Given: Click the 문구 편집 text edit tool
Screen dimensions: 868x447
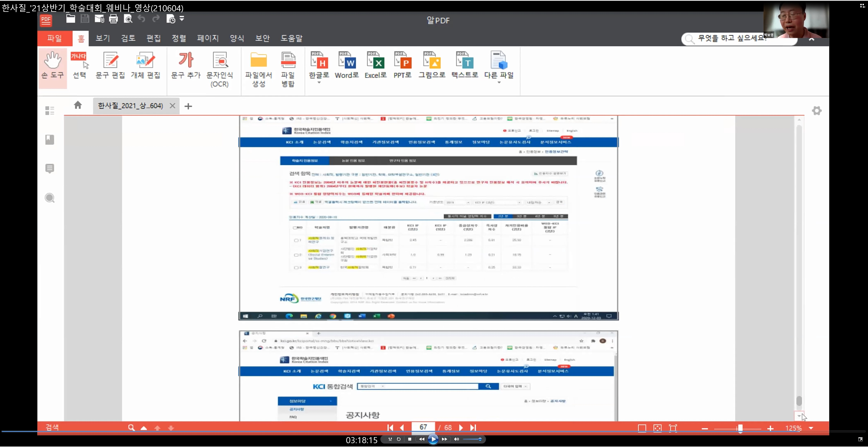Looking at the screenshot, I should click(x=110, y=65).
